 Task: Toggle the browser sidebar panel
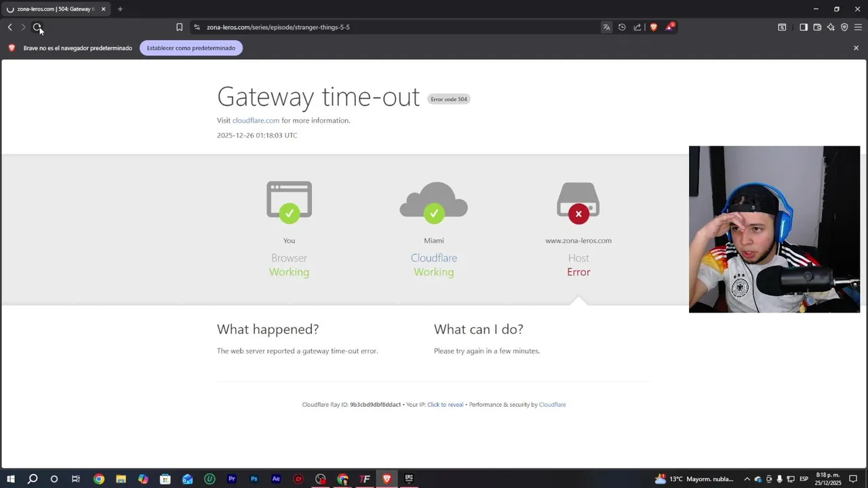804,27
